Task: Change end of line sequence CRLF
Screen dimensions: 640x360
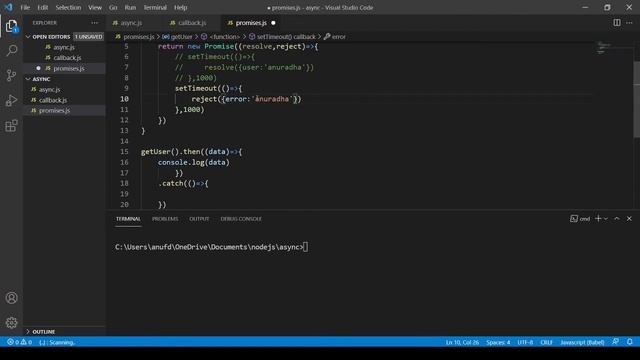Action: (546, 342)
